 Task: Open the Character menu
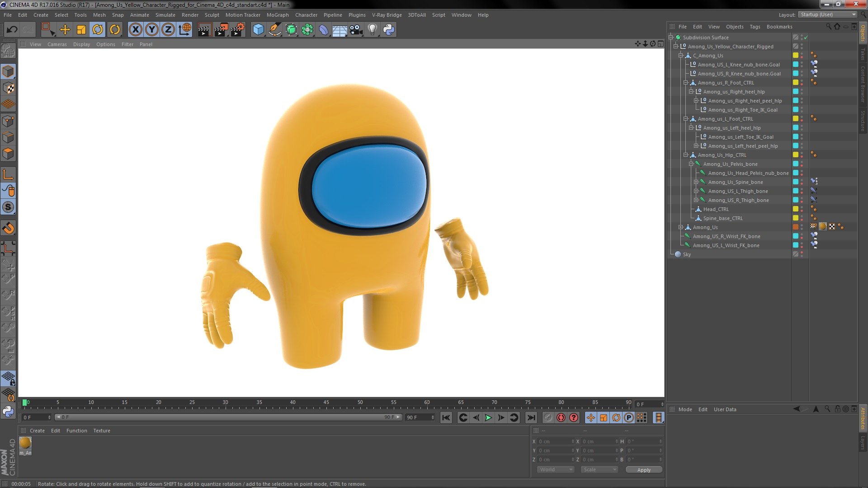(306, 15)
